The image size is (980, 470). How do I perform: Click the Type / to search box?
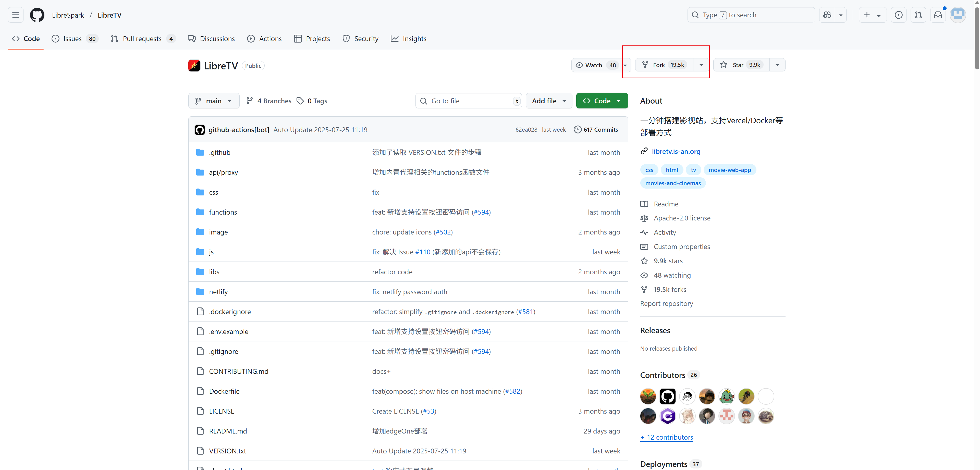pos(751,15)
